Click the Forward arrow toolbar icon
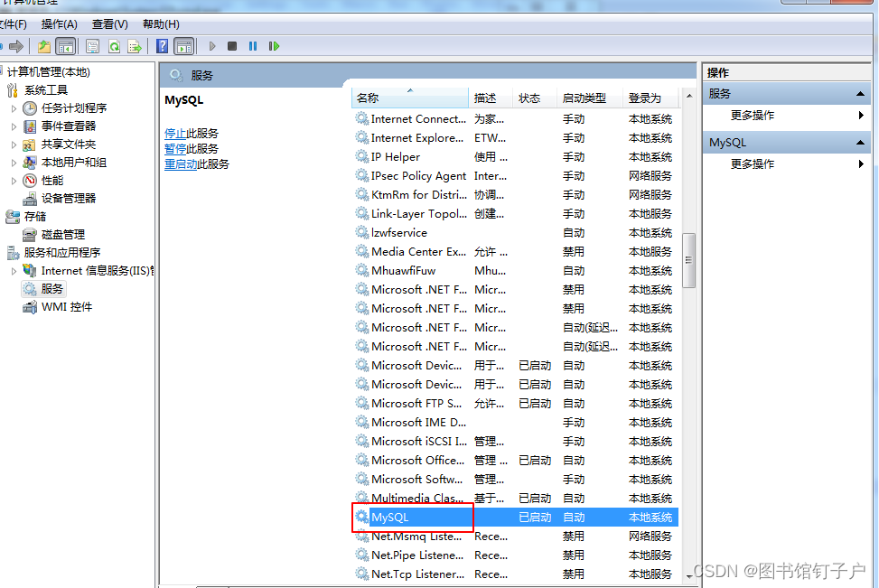Image resolution: width=879 pixels, height=588 pixels. (16, 46)
